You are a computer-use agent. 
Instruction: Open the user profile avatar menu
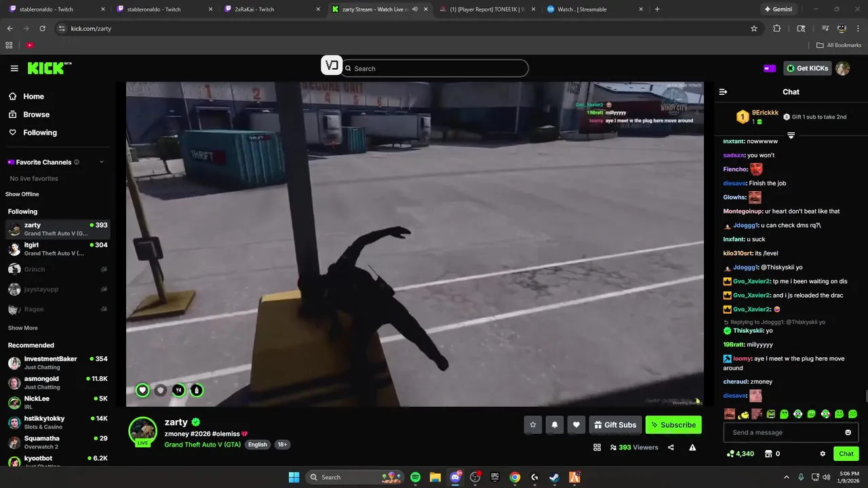[x=842, y=68]
